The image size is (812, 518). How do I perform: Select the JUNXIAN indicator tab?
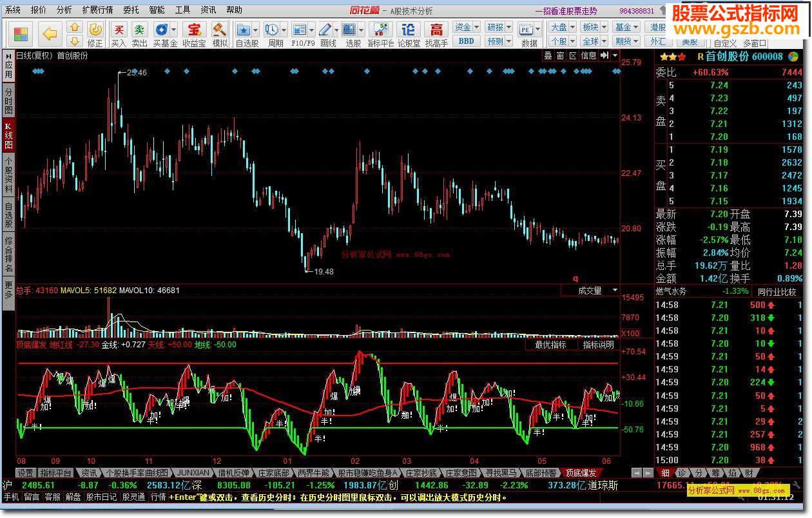pos(193,473)
